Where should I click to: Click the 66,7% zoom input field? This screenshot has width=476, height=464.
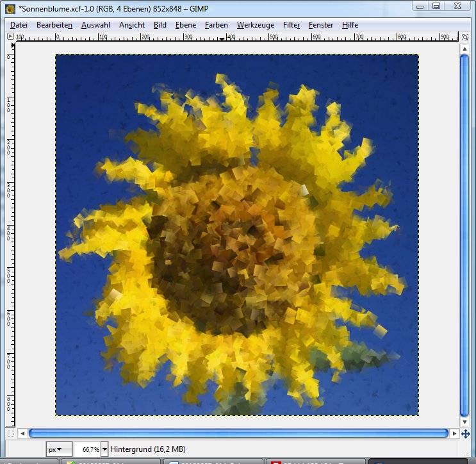coord(87,449)
